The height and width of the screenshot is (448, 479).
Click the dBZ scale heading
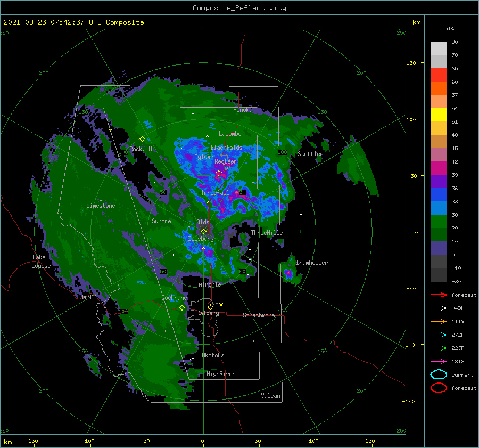451,28
